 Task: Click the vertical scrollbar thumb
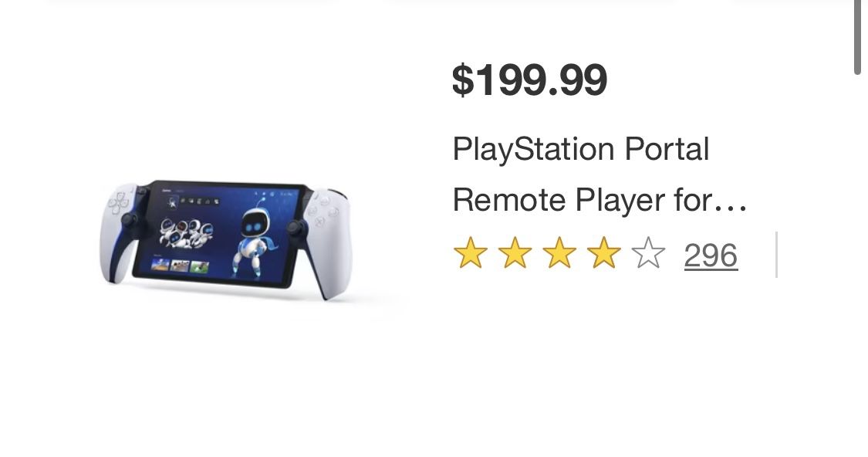[x=857, y=37]
